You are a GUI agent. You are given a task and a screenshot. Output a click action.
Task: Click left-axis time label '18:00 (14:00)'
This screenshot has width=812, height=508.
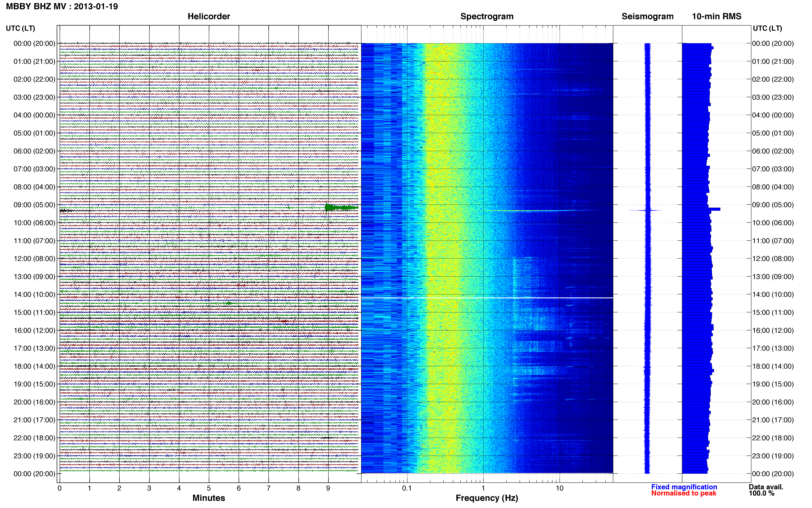[x=34, y=366]
